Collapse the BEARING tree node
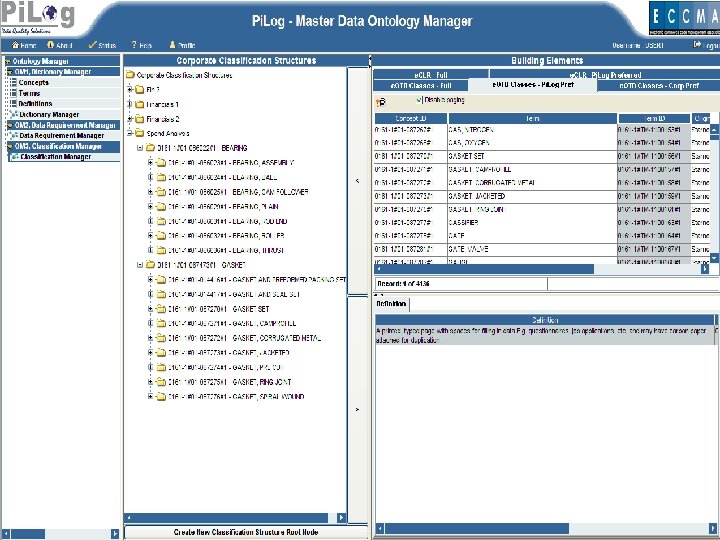 point(140,148)
